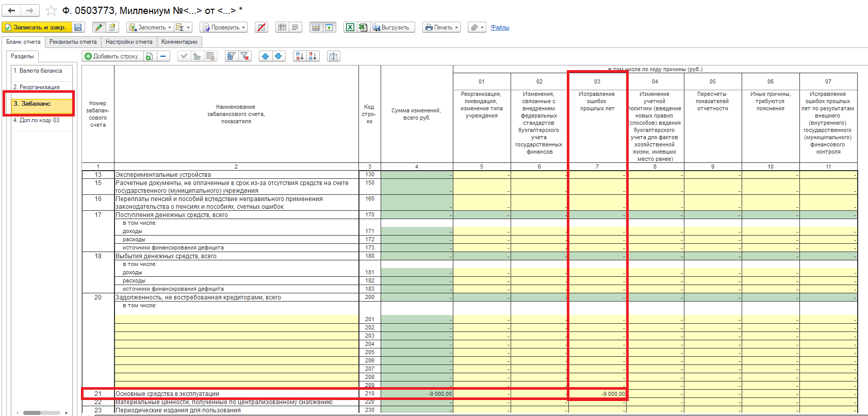The image size is (868, 416).
Task: Click the greyed abc spelling icon
Action: pyautogui.click(x=197, y=56)
